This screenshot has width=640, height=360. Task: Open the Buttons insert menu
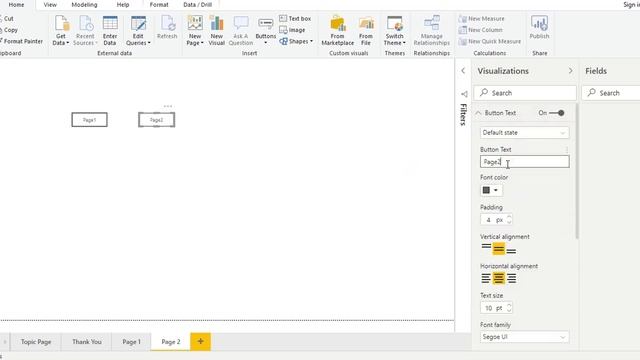click(x=266, y=31)
